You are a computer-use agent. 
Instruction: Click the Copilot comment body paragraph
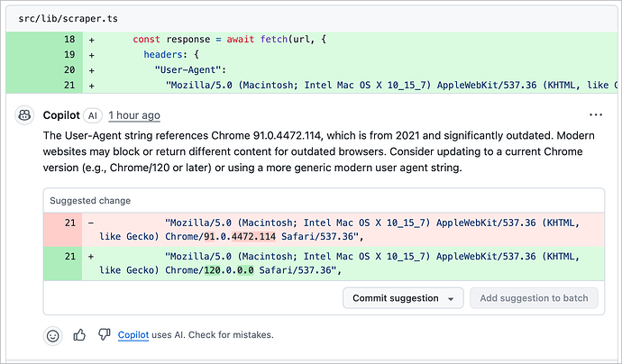(319, 151)
